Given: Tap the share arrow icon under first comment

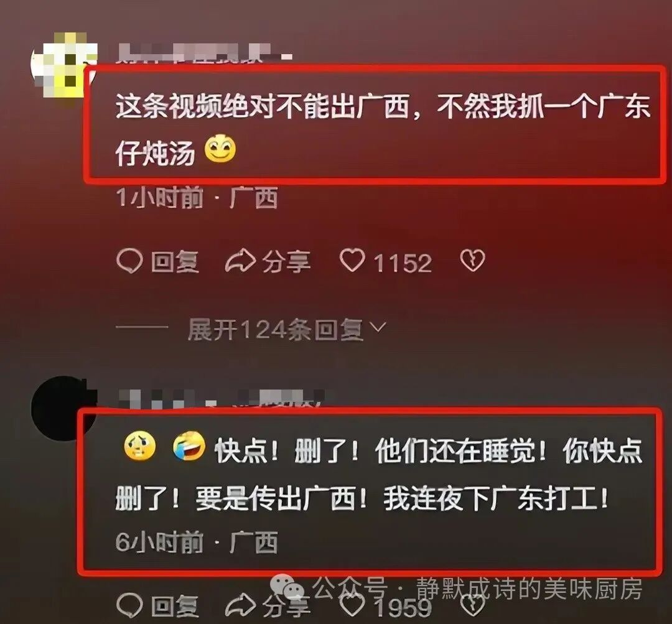Looking at the screenshot, I should 240,261.
